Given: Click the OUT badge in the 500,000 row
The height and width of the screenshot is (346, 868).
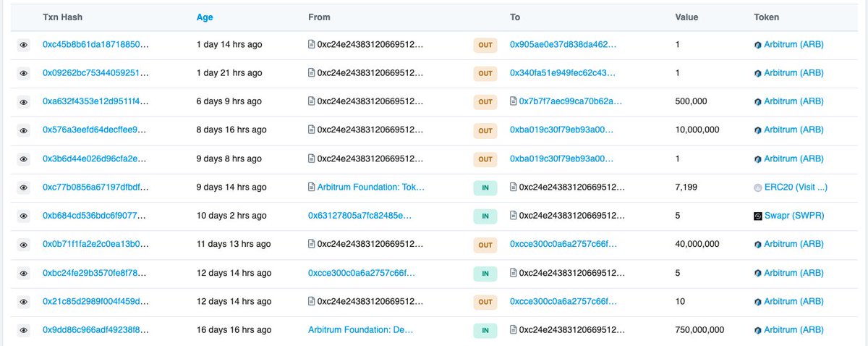Looking at the screenshot, I should tap(485, 102).
